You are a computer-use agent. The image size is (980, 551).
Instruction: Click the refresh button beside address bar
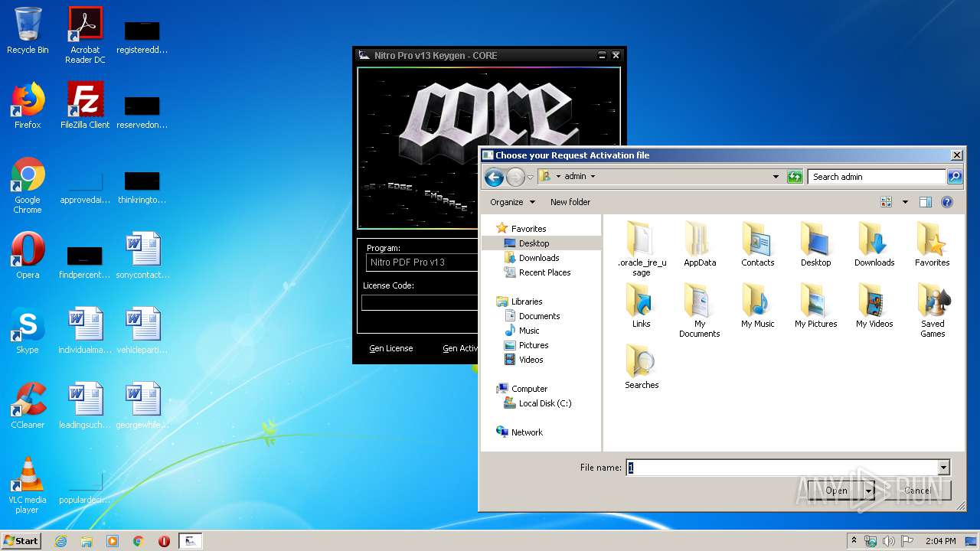click(795, 177)
